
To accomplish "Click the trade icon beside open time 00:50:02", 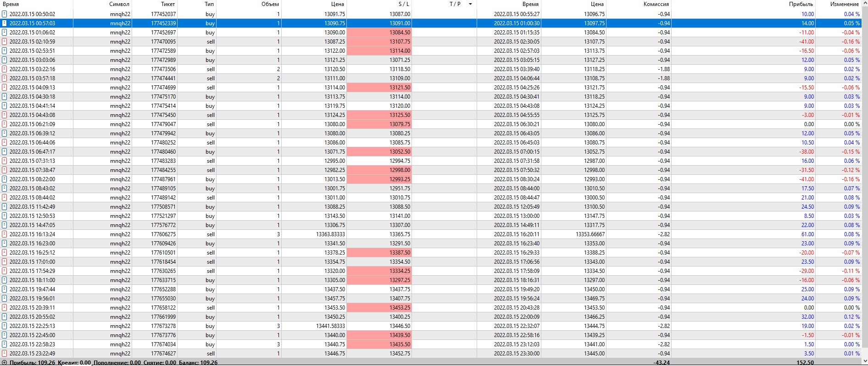I will 5,14.
